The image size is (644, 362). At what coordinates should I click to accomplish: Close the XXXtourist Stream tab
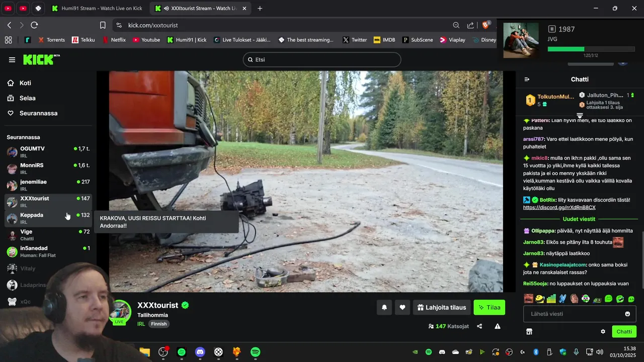pos(244,9)
